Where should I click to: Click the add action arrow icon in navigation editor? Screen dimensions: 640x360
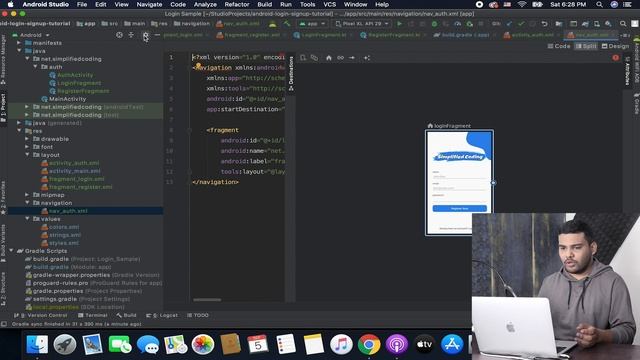[352, 58]
